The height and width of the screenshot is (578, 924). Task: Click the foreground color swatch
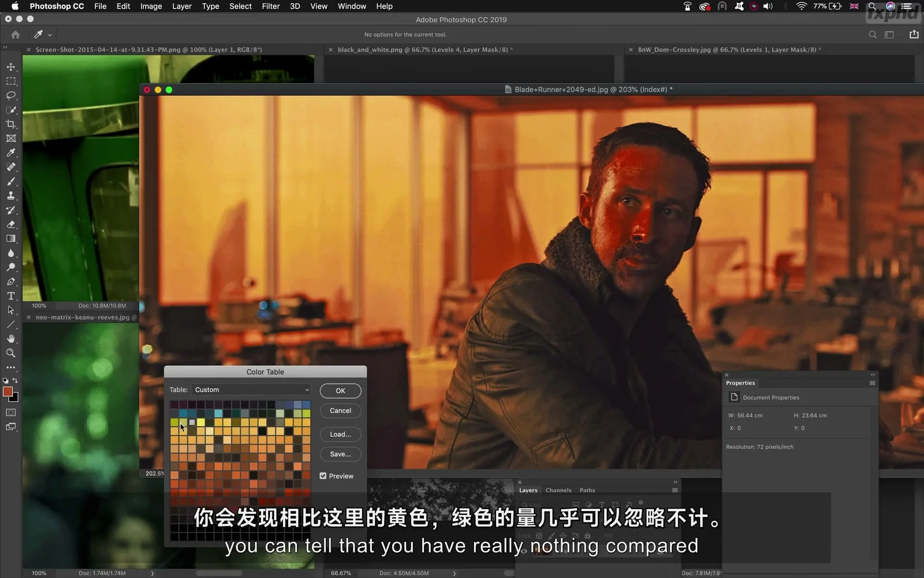point(8,392)
